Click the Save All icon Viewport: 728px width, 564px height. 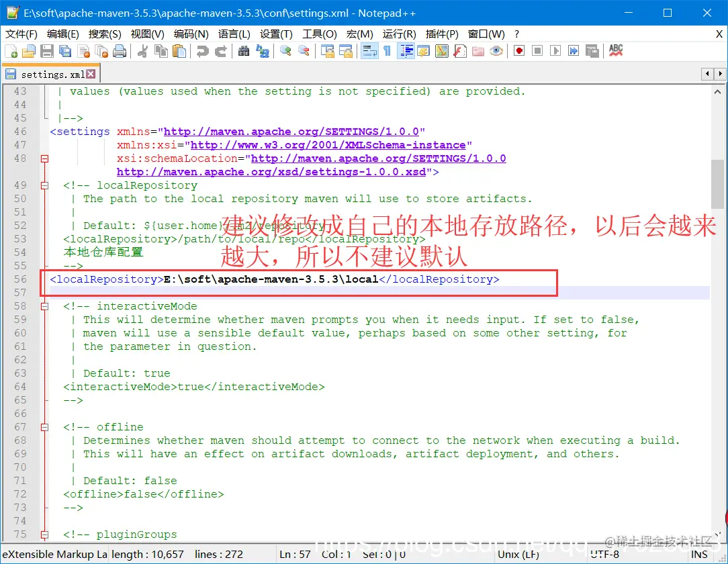pyautogui.click(x=65, y=51)
